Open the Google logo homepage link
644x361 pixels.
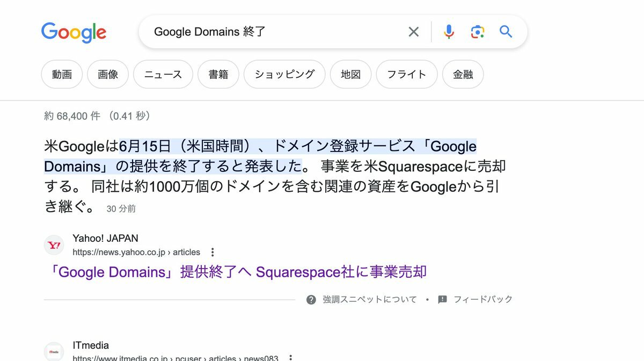74,32
